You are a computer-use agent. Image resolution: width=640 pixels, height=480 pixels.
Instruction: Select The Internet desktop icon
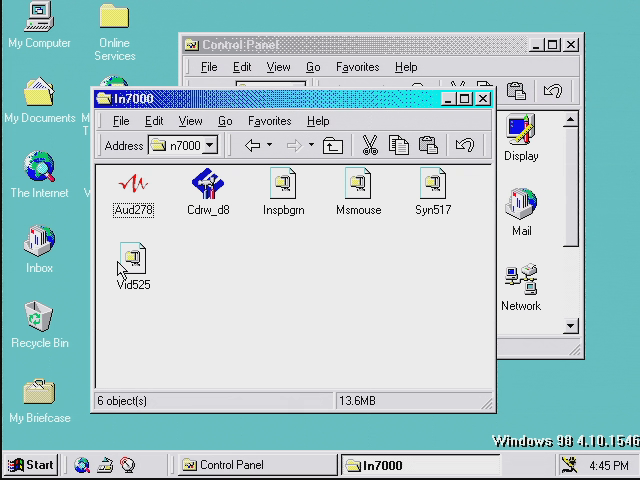(x=39, y=167)
